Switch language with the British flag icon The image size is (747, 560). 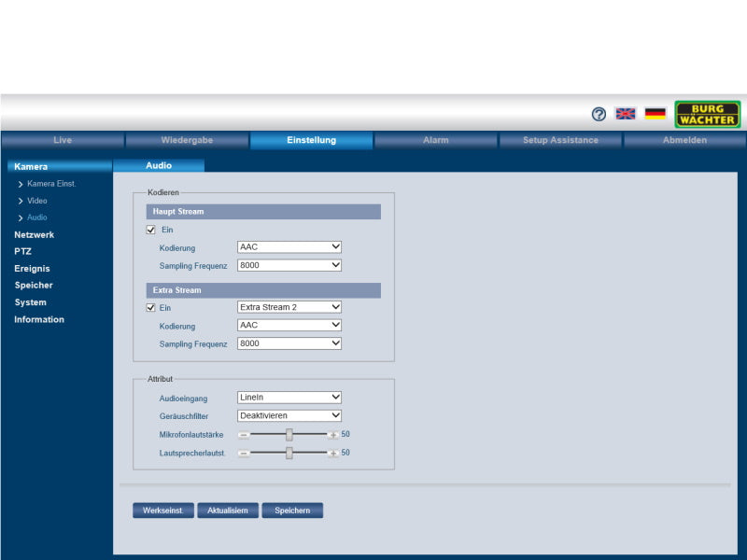pyautogui.click(x=626, y=114)
